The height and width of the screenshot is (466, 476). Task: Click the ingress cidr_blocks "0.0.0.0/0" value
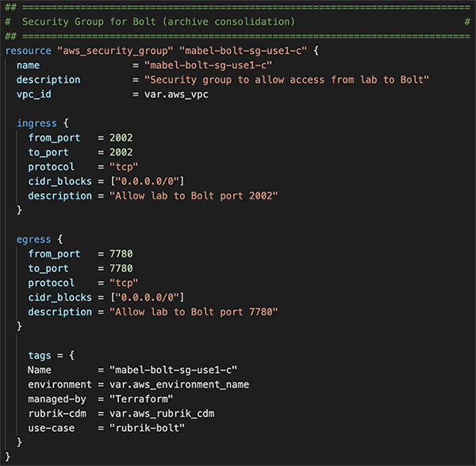pyautogui.click(x=148, y=181)
